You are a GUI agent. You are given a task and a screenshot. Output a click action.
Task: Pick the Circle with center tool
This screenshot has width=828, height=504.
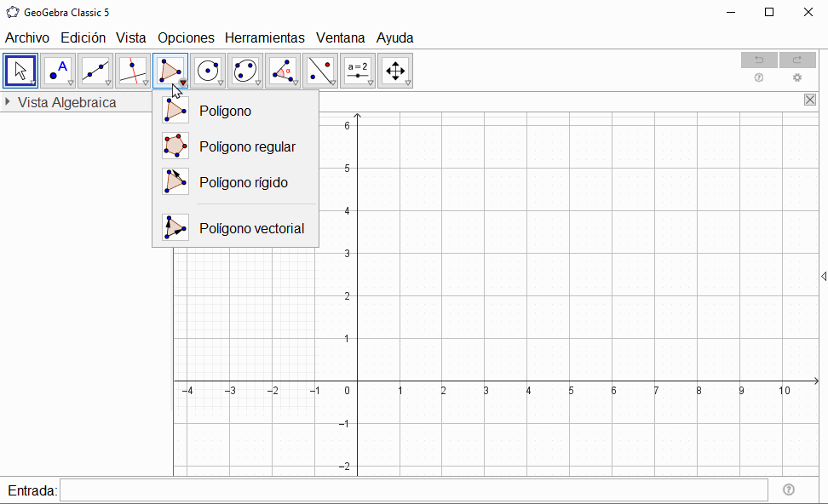[208, 71]
